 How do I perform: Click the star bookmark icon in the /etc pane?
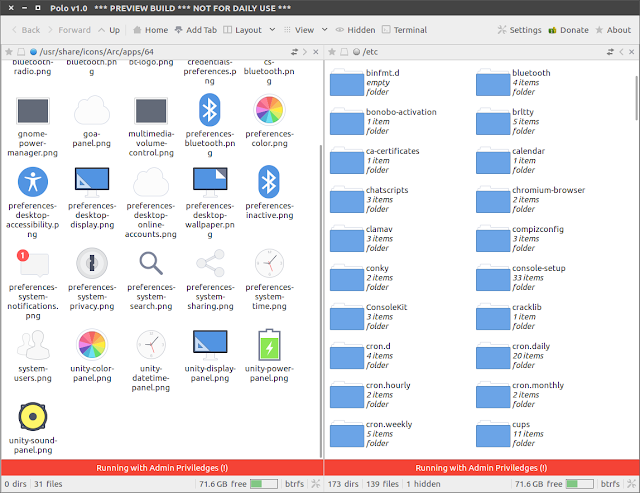tap(332, 52)
